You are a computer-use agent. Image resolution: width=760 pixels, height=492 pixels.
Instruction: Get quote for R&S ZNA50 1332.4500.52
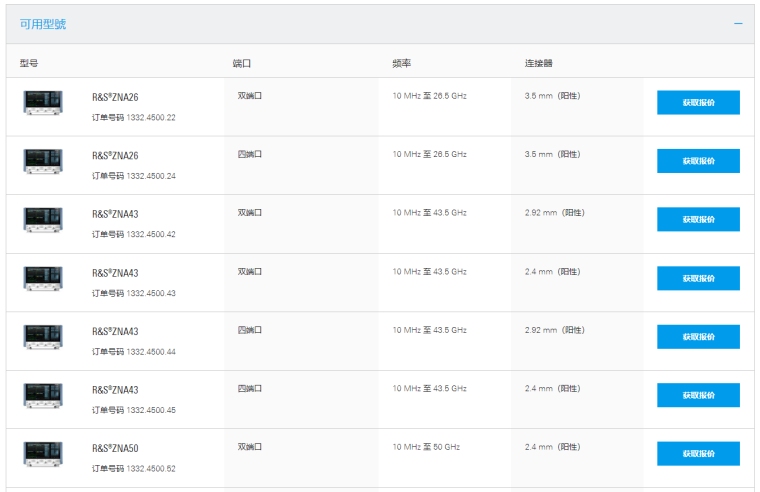point(698,454)
